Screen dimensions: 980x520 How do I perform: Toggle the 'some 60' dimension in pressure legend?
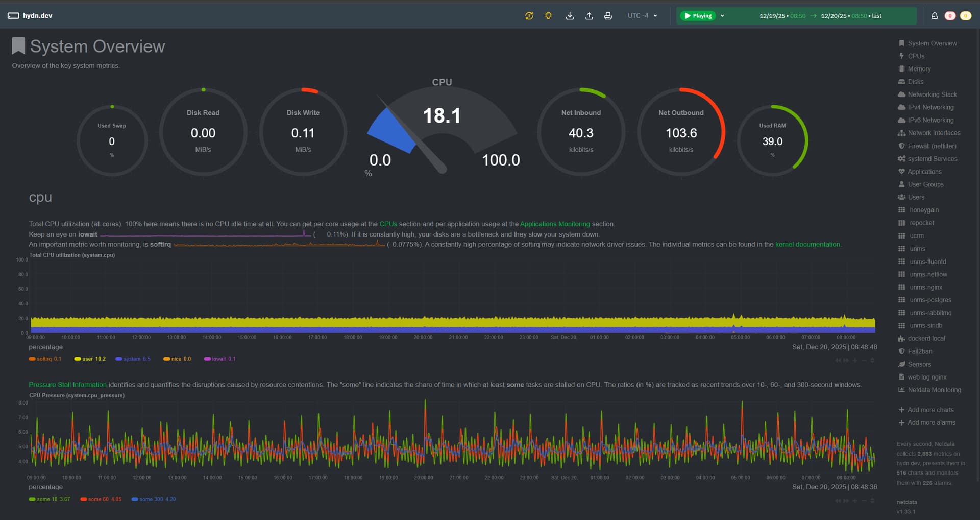pos(100,499)
